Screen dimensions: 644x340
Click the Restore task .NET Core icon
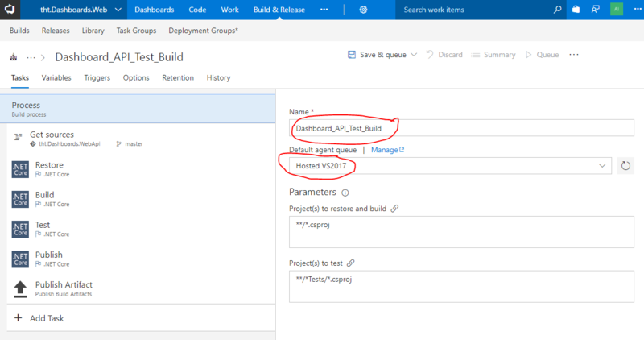point(20,169)
